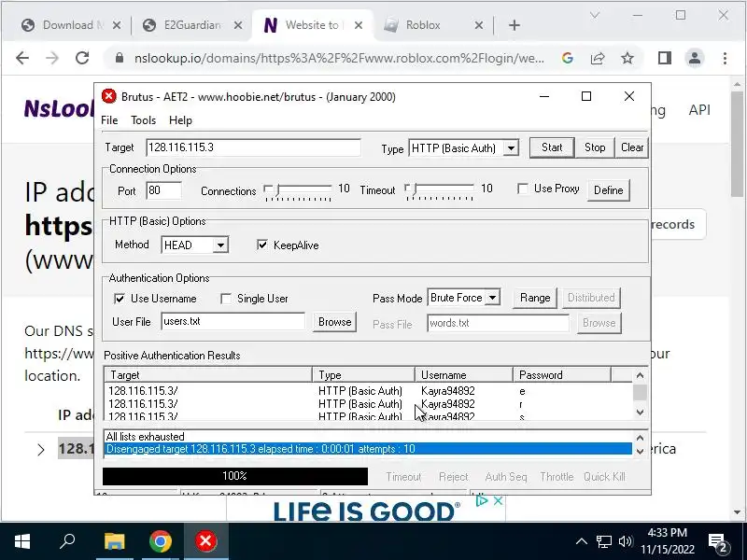Open Windows Start menu
Viewport: 747px width, 560px height.
click(22, 541)
